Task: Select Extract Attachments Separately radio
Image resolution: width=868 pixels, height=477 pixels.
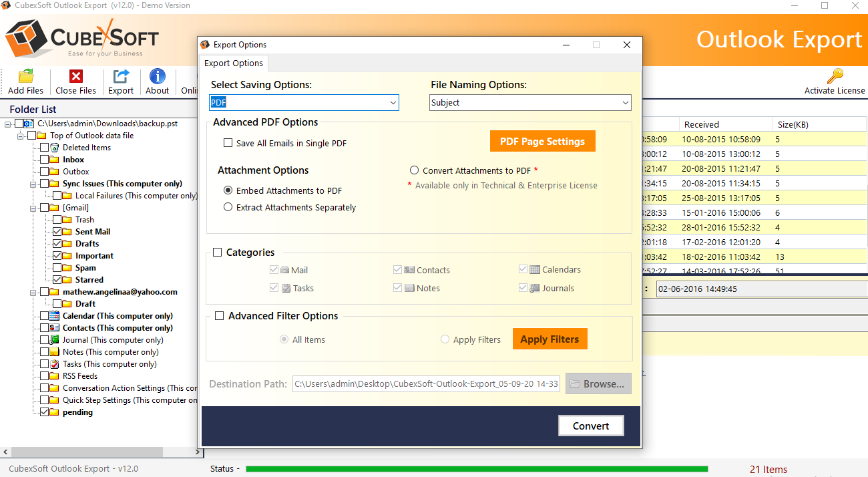Action: click(x=228, y=207)
